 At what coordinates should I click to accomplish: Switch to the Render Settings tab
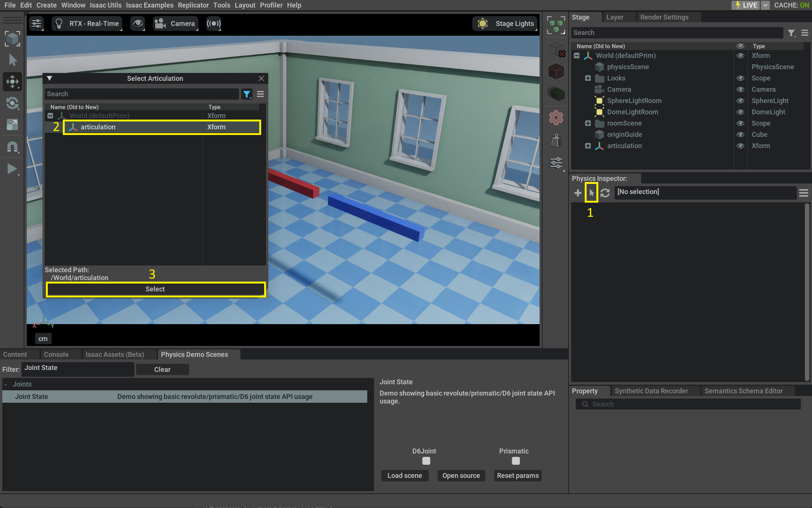(x=664, y=17)
